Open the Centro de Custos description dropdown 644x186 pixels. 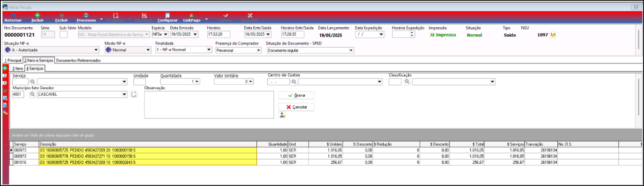[380, 82]
